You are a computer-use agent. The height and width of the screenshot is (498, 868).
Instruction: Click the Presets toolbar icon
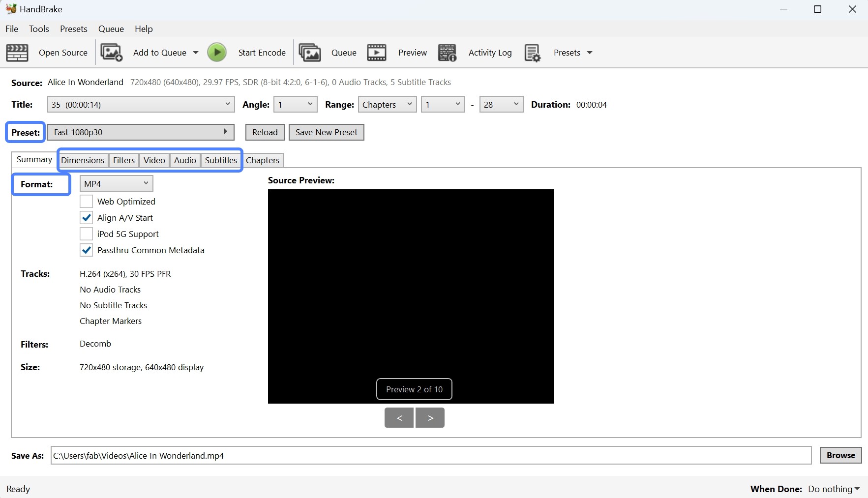click(533, 52)
